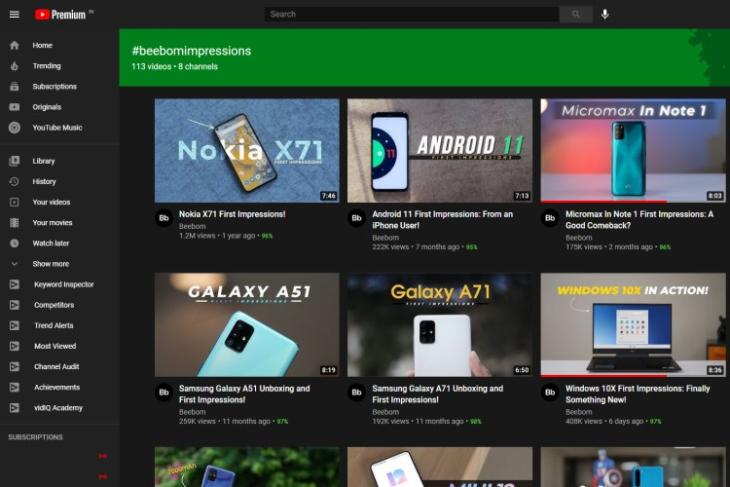Open Windows 10X First Impressions video title
This screenshot has height=487, width=730.
click(637, 394)
